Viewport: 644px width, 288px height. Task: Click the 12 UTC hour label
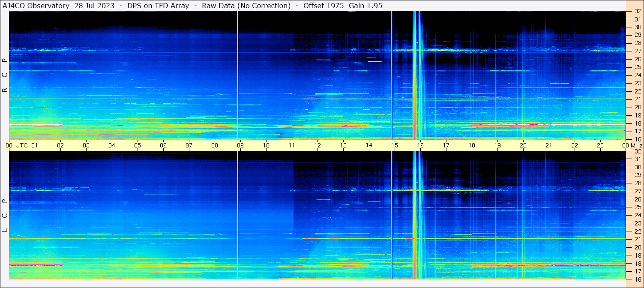click(318, 145)
